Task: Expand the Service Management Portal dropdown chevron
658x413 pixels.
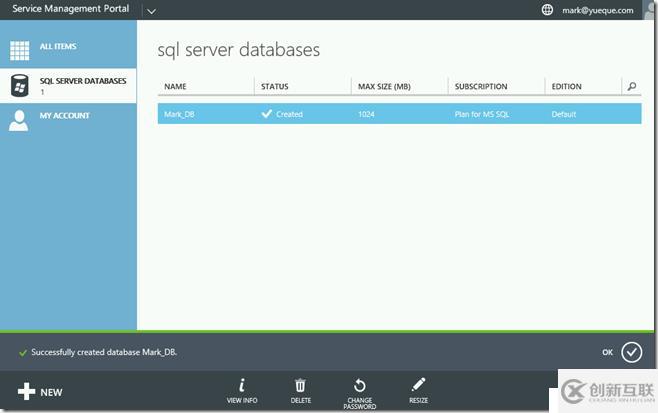Action: (151, 11)
